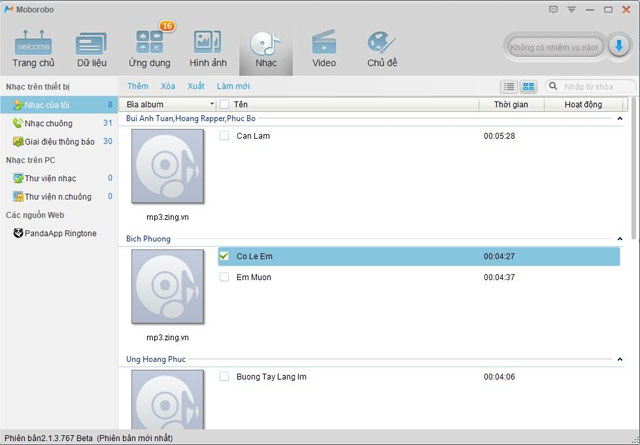
Task: Click the Bich Phuong album cover thumbnail
Action: 167,287
